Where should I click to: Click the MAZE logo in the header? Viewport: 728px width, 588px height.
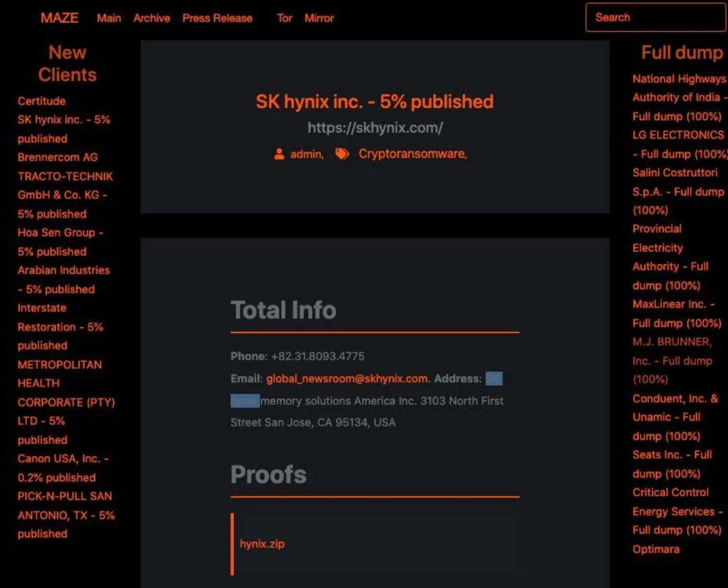[59, 18]
